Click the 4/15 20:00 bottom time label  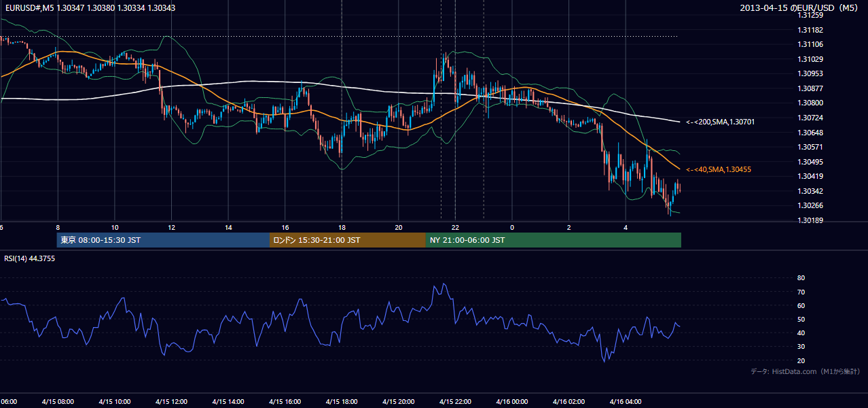point(399,401)
